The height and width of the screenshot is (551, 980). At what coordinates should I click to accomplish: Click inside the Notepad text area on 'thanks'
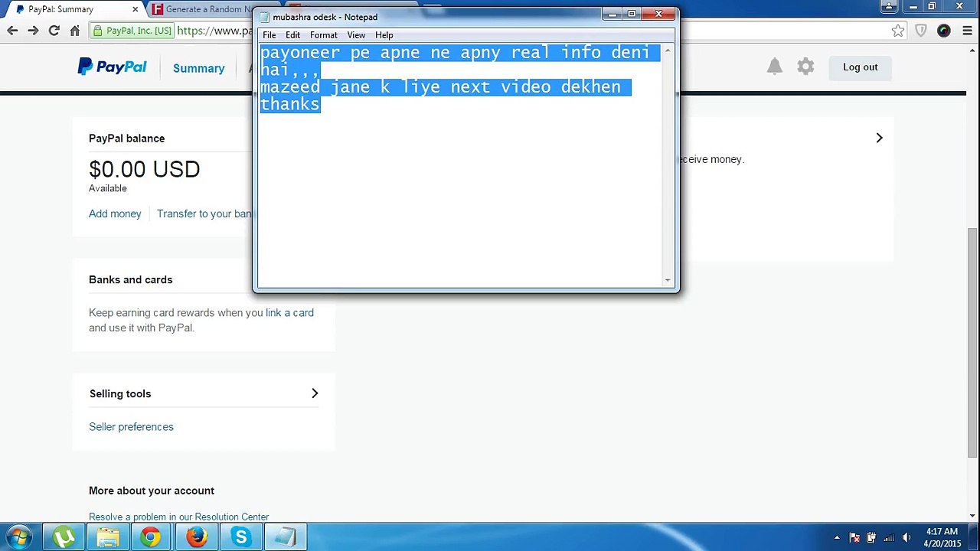(x=290, y=104)
